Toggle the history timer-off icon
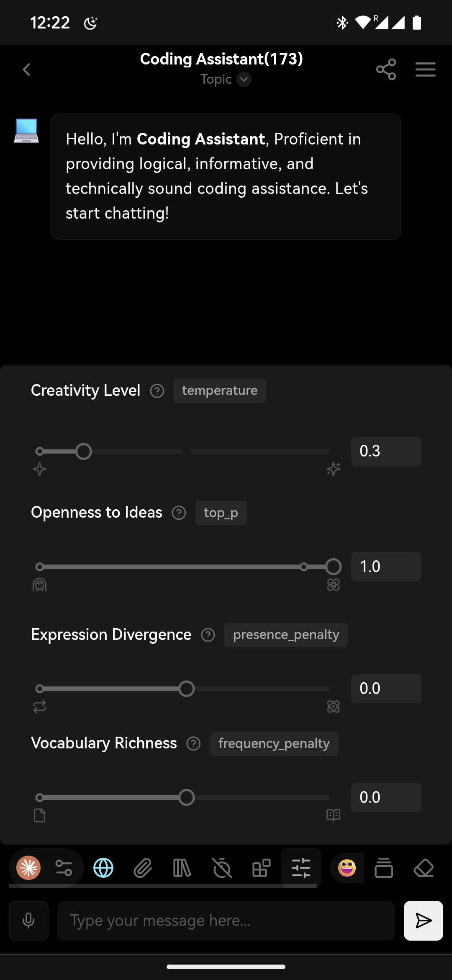The width and height of the screenshot is (452, 980). click(222, 868)
